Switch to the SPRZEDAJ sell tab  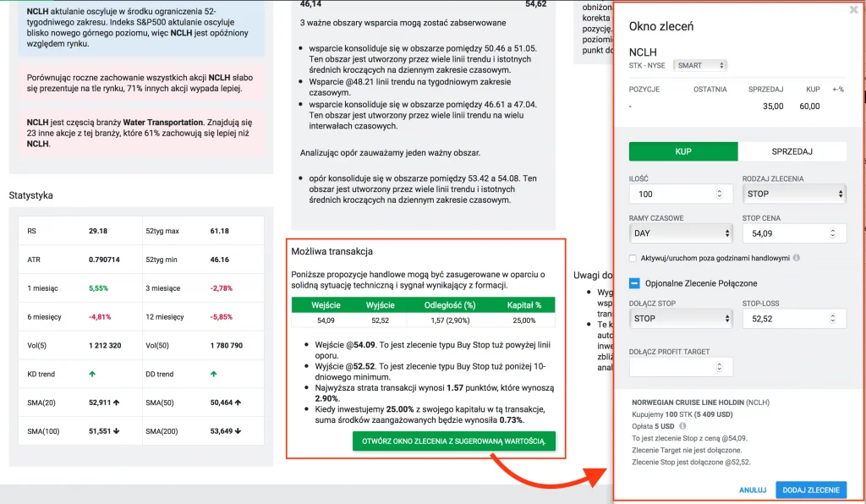792,151
